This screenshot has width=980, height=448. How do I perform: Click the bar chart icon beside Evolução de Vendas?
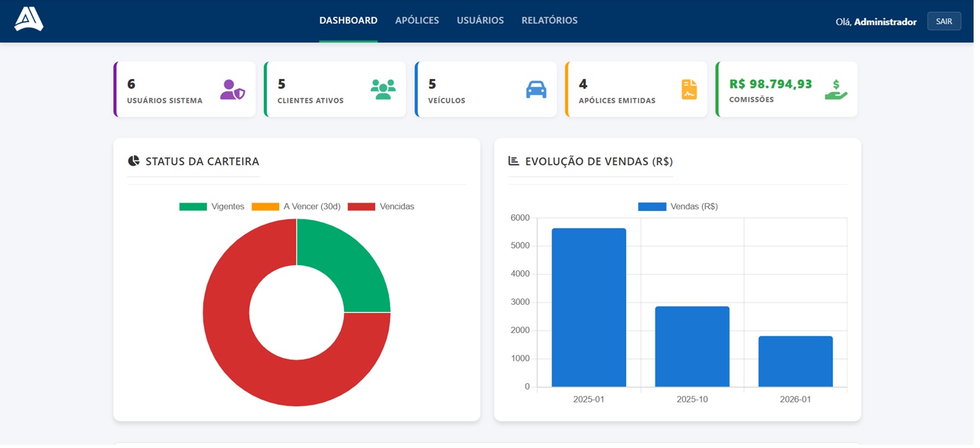point(513,161)
